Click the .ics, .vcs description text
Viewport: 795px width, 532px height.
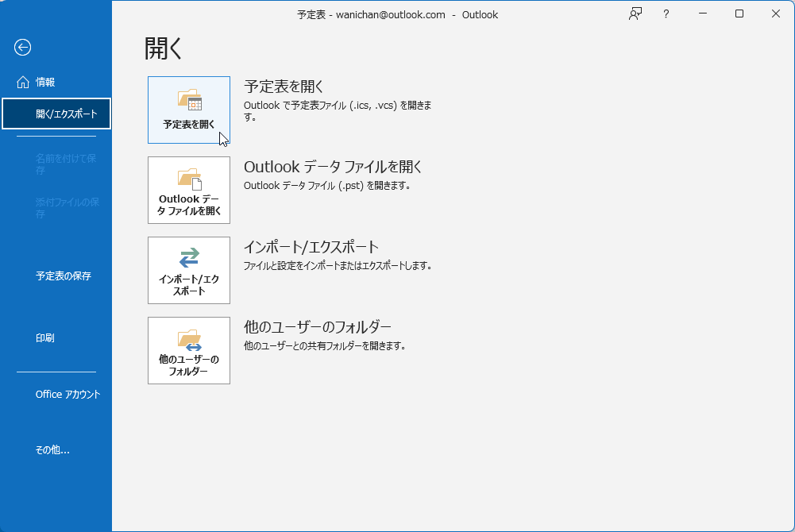click(338, 111)
